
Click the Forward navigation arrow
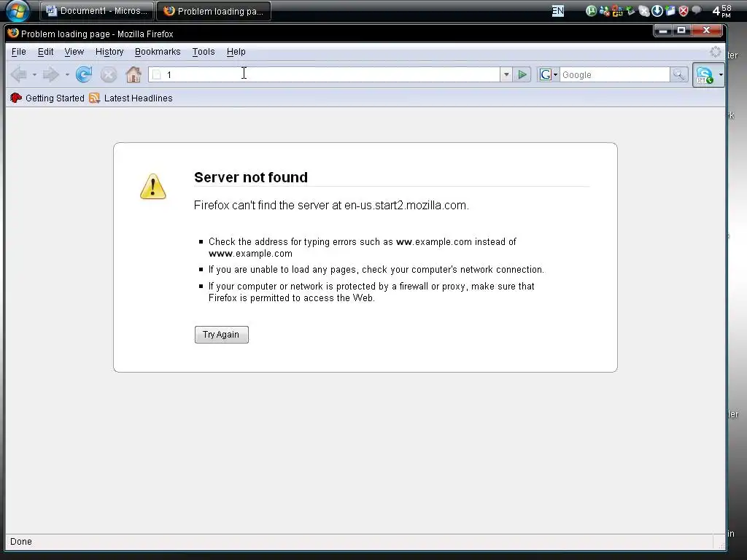[x=50, y=74]
